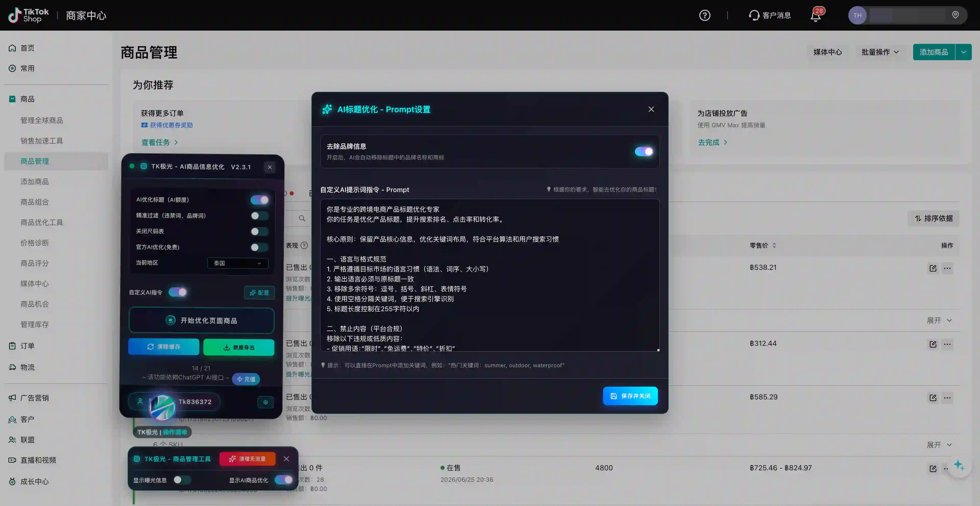Viewport: 980px width, 506px height.
Task: Enable 精准过滤 (违禁词、品牌词) switch
Action: 260,216
